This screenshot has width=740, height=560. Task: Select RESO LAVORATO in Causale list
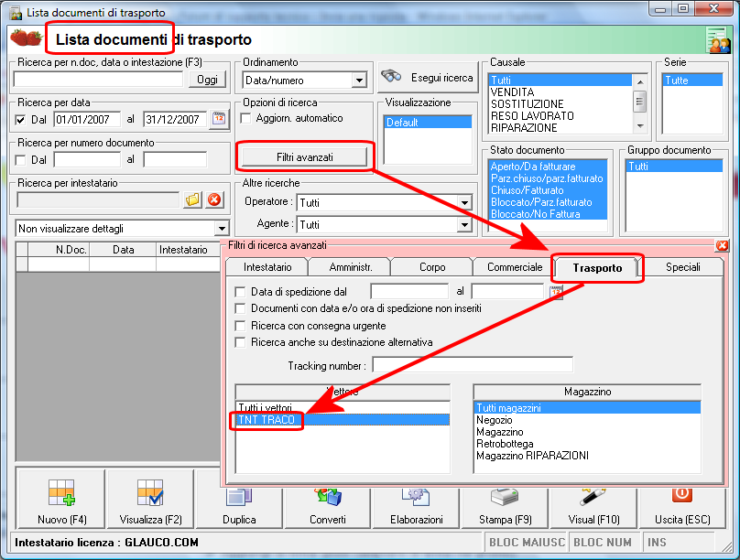(560, 116)
